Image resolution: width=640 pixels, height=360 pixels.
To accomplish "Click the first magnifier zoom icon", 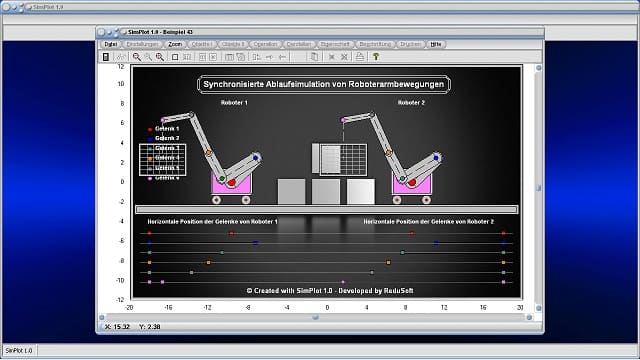I will coord(137,57).
